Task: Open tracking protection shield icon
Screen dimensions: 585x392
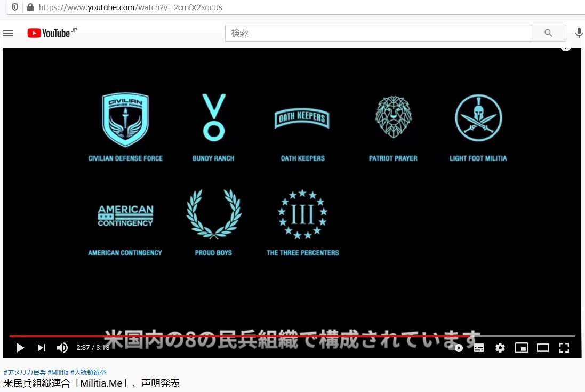Action: click(15, 7)
